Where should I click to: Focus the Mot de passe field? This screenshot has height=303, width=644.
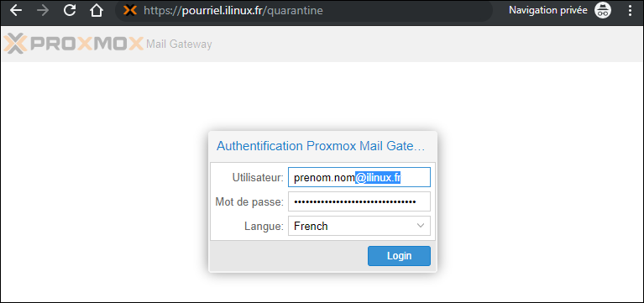click(x=359, y=201)
